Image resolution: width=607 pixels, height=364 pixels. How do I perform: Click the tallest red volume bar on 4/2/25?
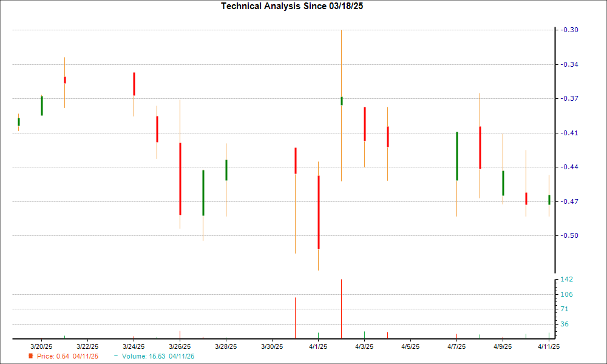point(341,308)
